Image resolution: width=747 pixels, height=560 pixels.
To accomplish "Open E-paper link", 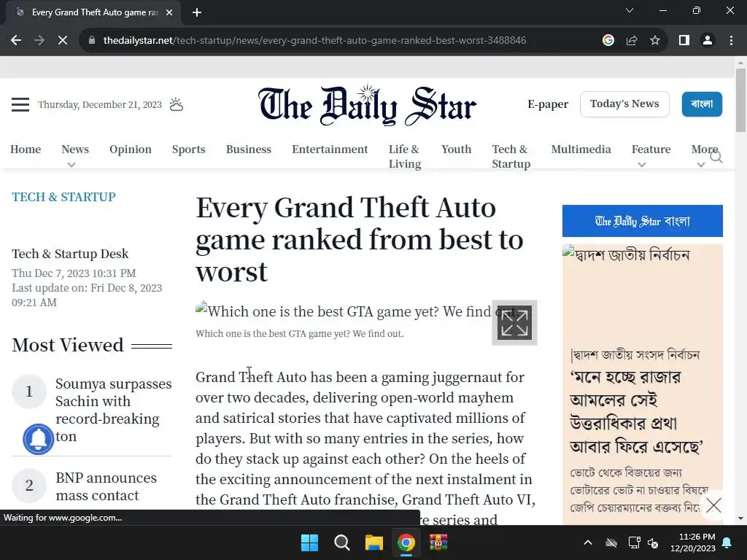I will 548,104.
